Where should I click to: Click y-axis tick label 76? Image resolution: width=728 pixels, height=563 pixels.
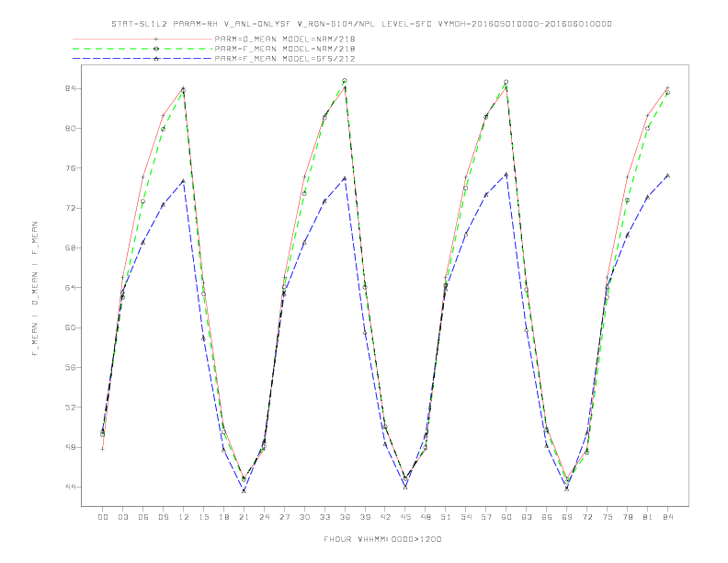70,168
